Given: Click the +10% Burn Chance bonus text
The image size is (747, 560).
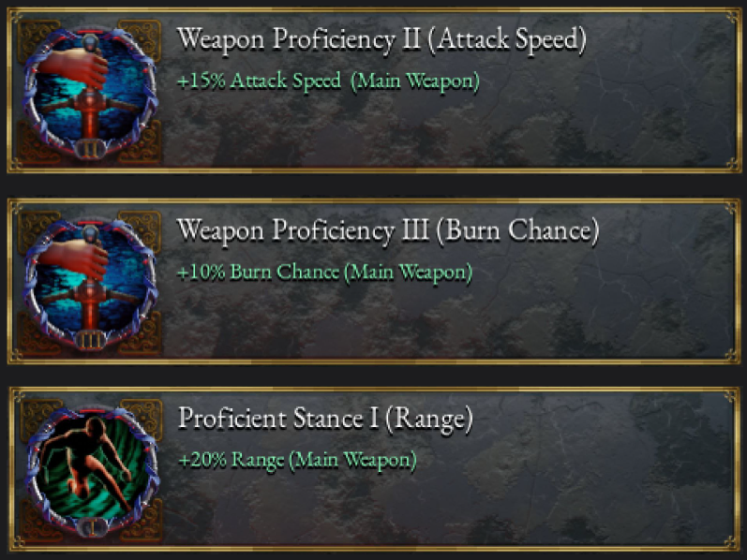Looking at the screenshot, I should [x=258, y=272].
